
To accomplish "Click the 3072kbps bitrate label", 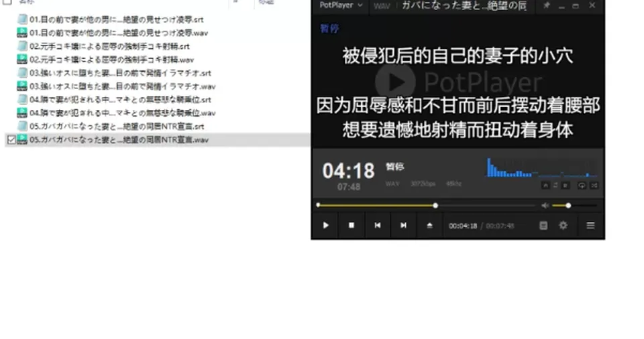I will pyautogui.click(x=423, y=184).
